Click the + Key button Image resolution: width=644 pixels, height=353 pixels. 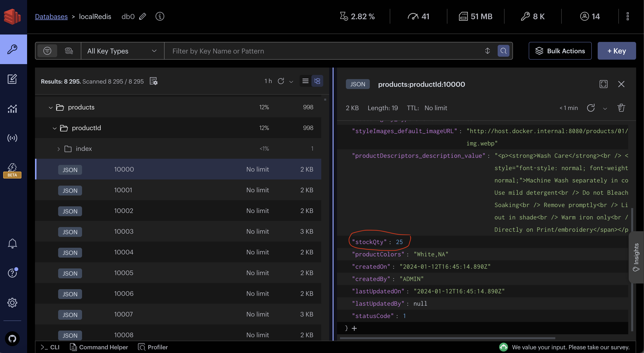click(617, 51)
